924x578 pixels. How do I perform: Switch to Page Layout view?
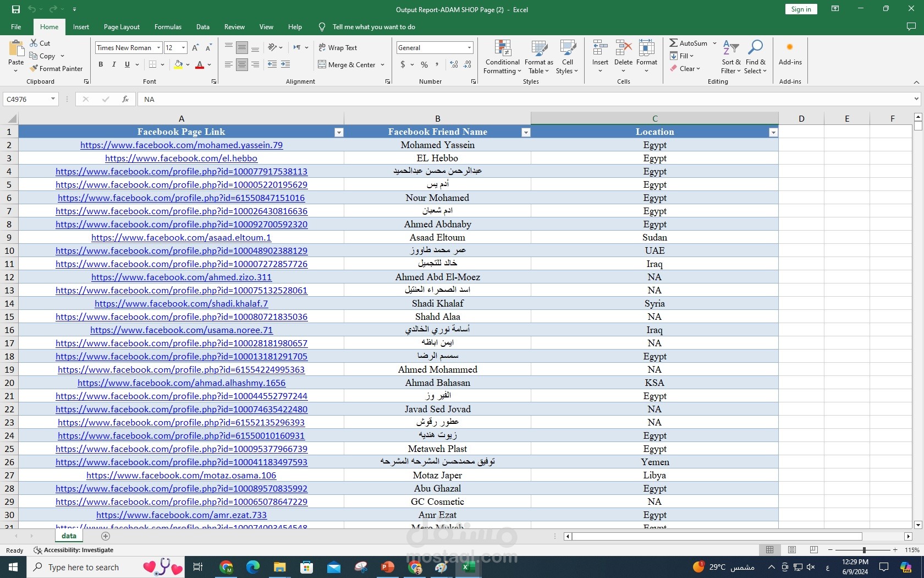[792, 550]
